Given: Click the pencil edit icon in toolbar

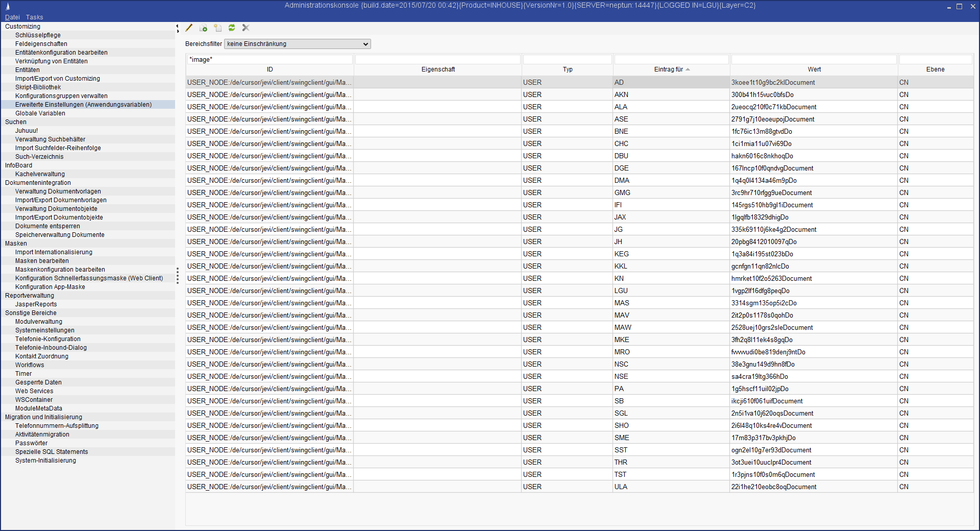Looking at the screenshot, I should (x=189, y=28).
